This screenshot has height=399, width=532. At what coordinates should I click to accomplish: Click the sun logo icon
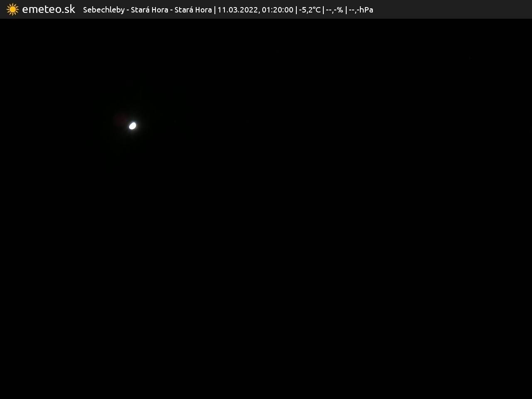[x=12, y=9]
